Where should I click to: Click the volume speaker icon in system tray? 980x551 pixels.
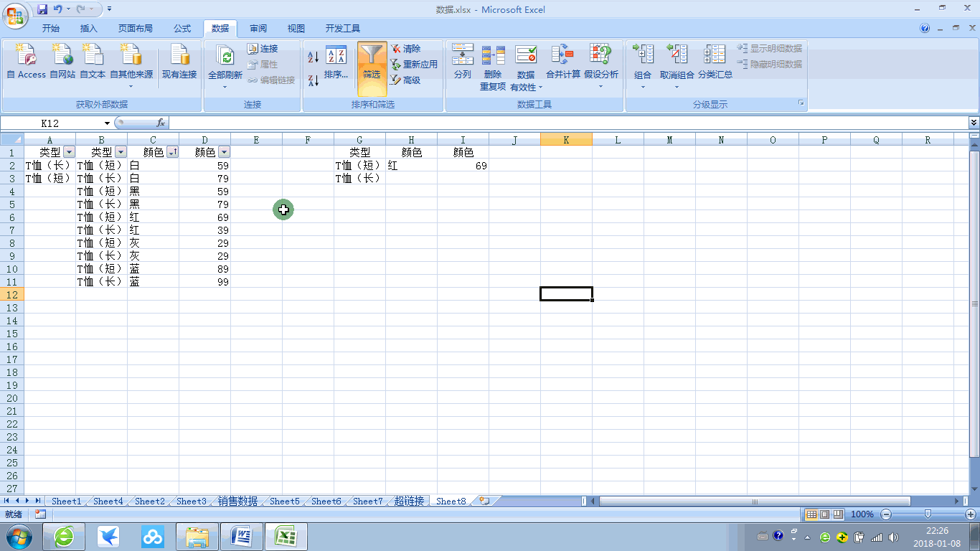pos(892,537)
